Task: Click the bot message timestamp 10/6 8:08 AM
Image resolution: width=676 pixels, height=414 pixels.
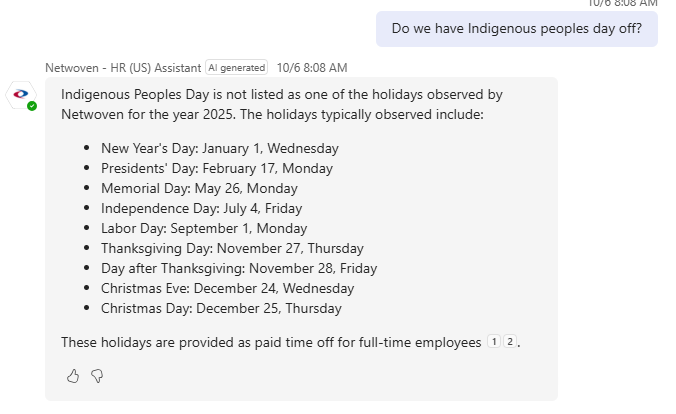Action: [312, 68]
